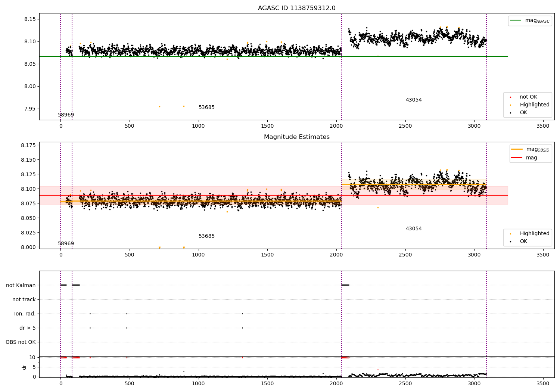Click annotation '43054' in Magnitude Estimates plot
This screenshot has height=392, width=560.
coord(414,229)
